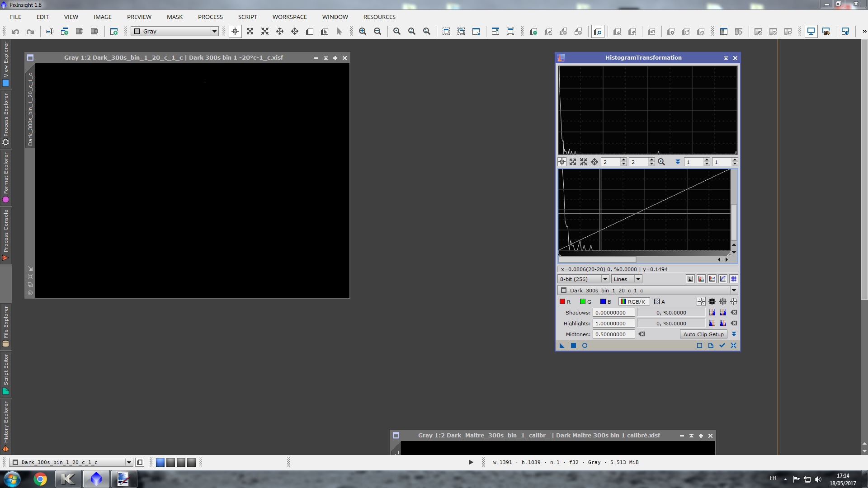Click the Shadows value input field
The width and height of the screenshot is (868, 488).
(613, 313)
